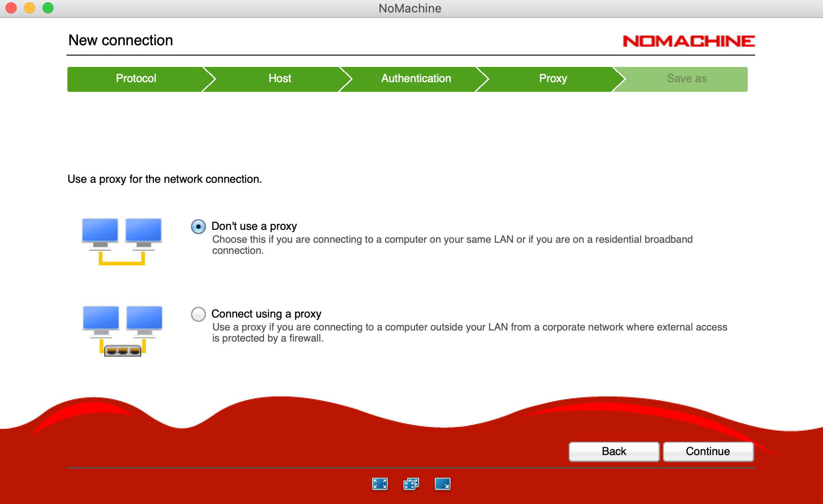Click the proxy router computers illustration
Image resolution: width=823 pixels, height=504 pixels.
click(122, 330)
